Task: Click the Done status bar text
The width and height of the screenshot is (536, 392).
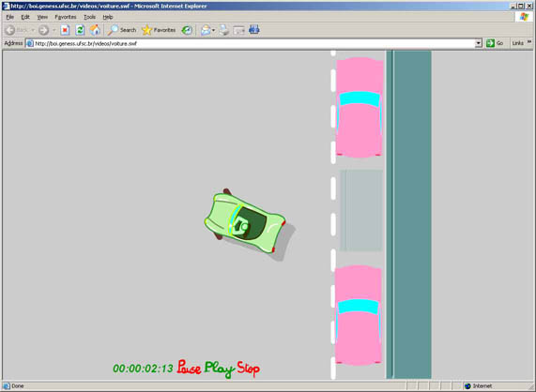Action: click(18, 385)
